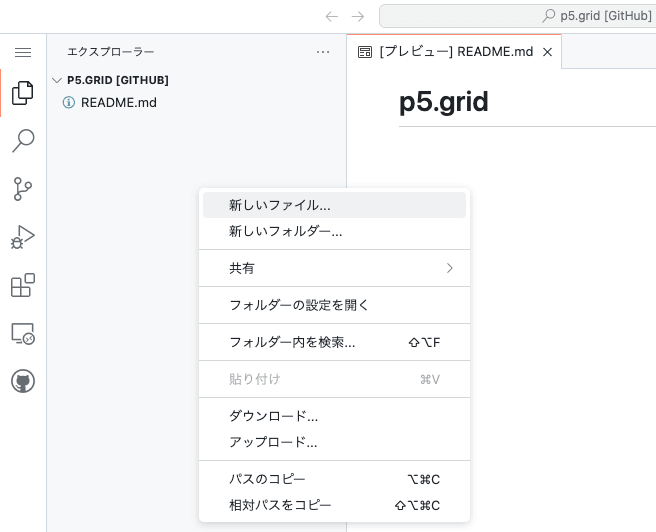Click the navigate back arrow
Image resolution: width=656 pixels, height=532 pixels.
[332, 16]
